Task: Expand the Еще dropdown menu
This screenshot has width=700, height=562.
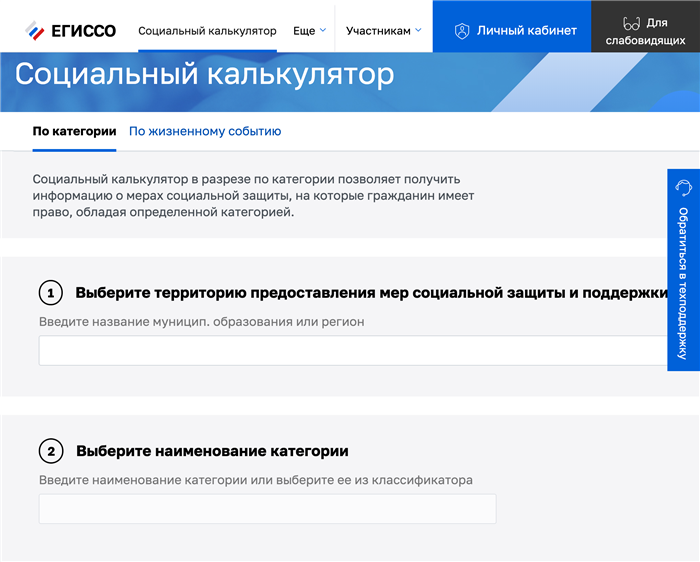Action: click(309, 31)
